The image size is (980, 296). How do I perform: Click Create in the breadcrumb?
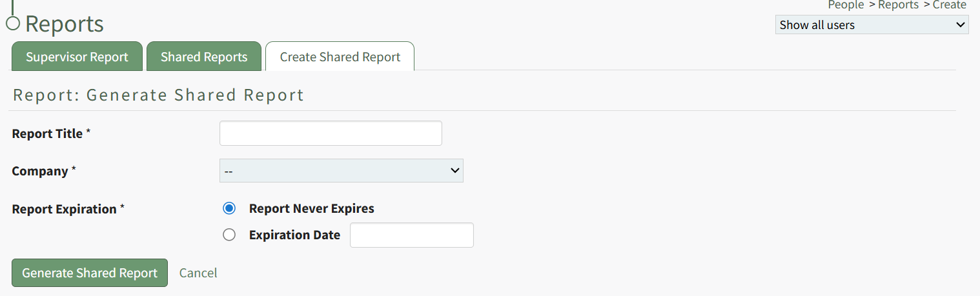[949, 5]
